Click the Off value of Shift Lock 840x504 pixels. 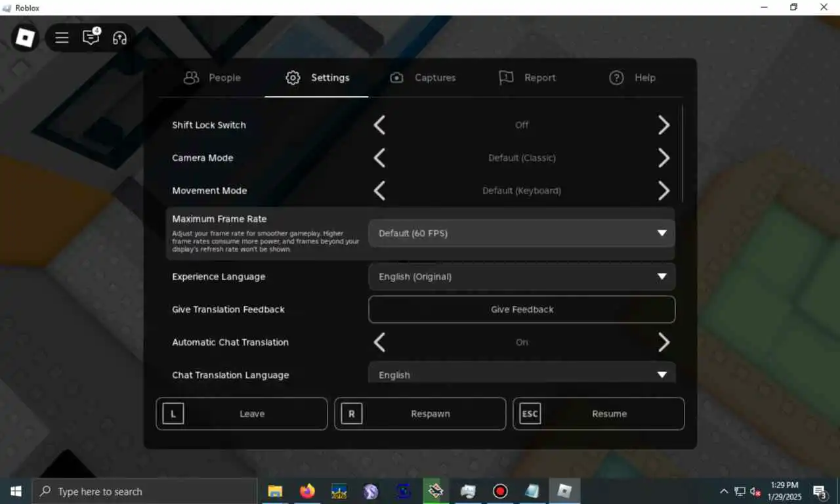522,125
